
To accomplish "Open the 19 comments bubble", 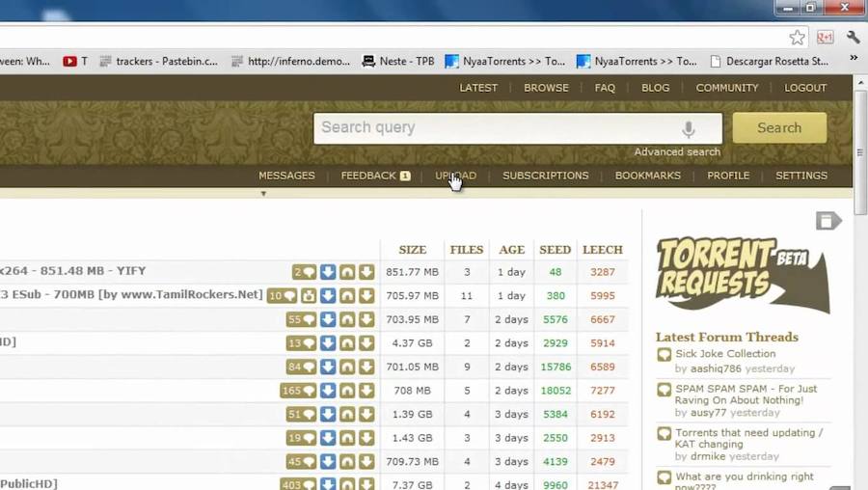I will [x=301, y=438].
